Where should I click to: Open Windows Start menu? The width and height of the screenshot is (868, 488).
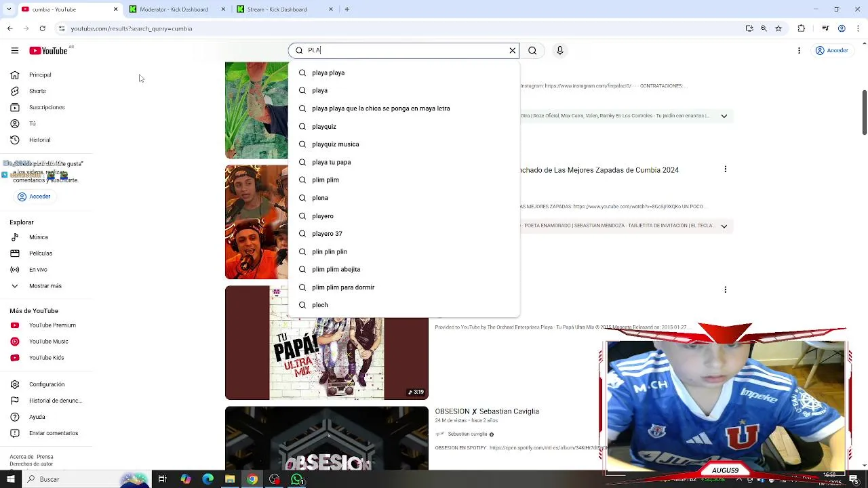click(10, 479)
